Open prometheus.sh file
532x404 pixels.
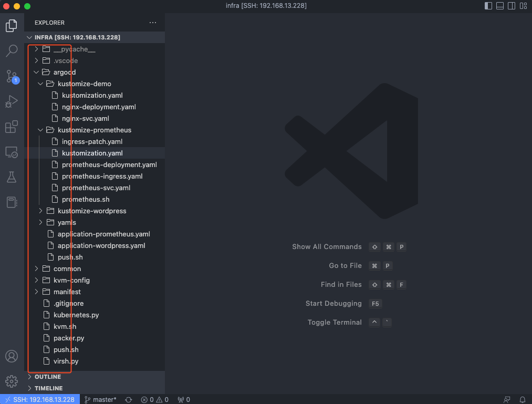tap(95, 199)
